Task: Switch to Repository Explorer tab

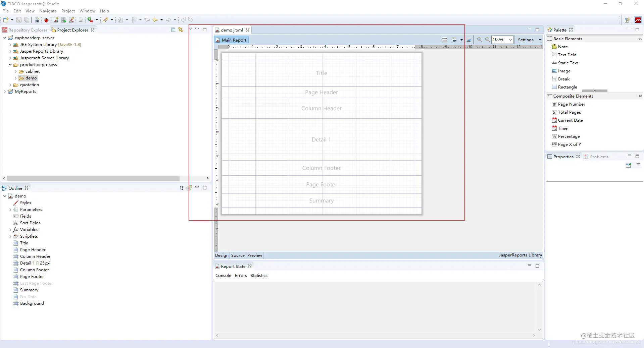Action: pyautogui.click(x=25, y=30)
